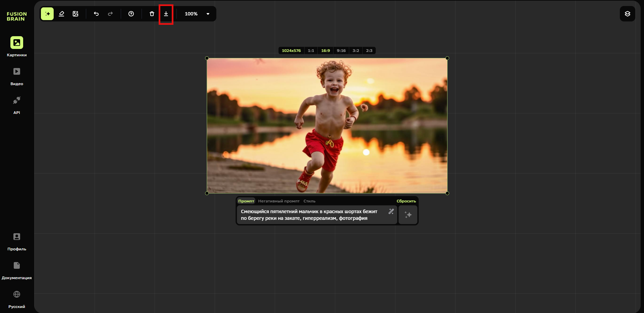Delete with the trash bin icon

[152, 14]
